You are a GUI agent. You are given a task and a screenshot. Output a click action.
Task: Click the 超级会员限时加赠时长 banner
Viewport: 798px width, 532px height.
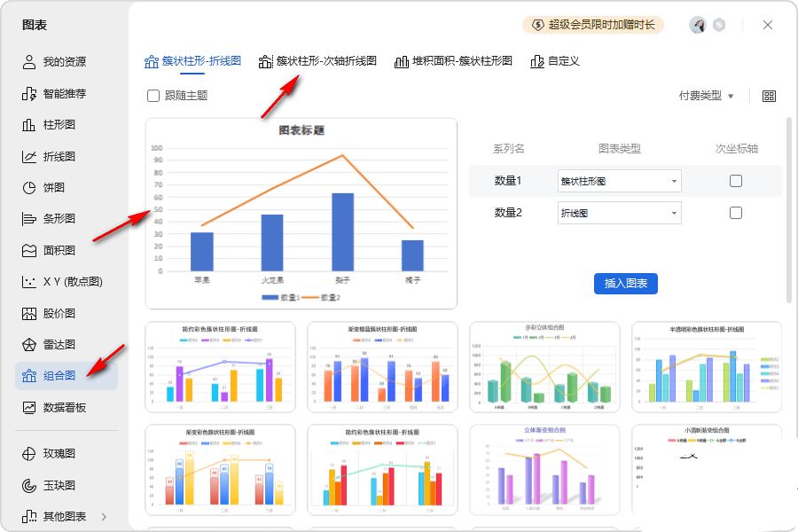tap(593, 25)
